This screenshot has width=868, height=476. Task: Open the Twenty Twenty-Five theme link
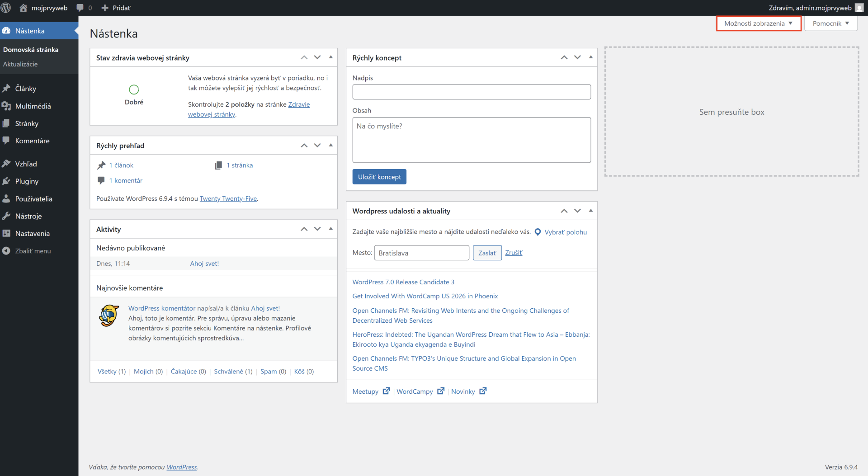pos(228,199)
